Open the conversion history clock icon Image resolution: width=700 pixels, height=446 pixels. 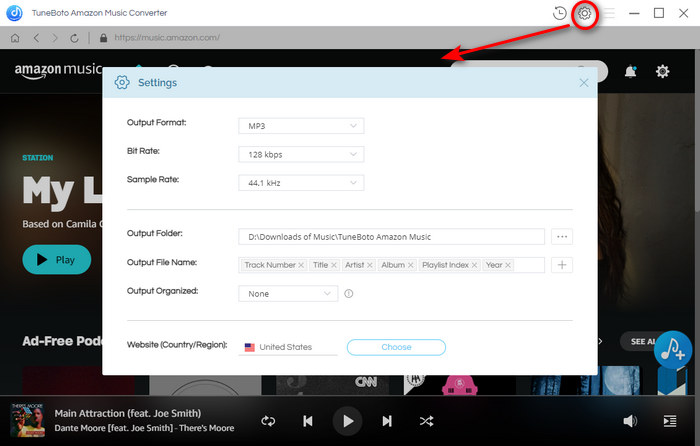click(x=559, y=13)
